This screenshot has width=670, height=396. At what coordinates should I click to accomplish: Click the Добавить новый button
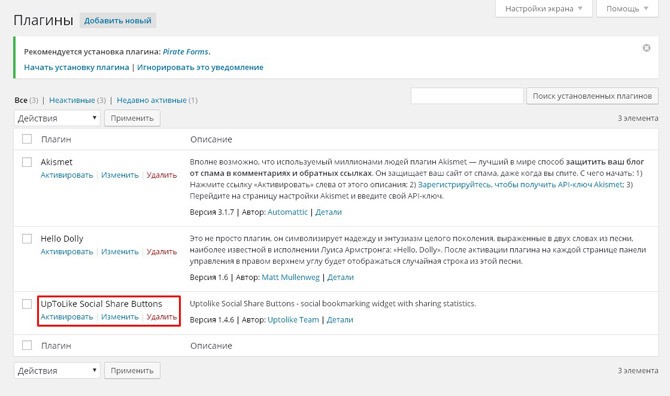[x=118, y=21]
